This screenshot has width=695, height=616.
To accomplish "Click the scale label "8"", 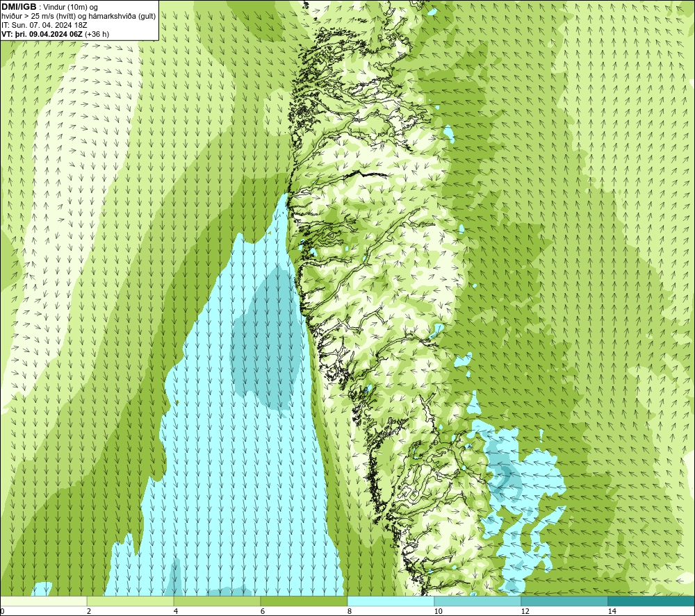I will point(350,611).
